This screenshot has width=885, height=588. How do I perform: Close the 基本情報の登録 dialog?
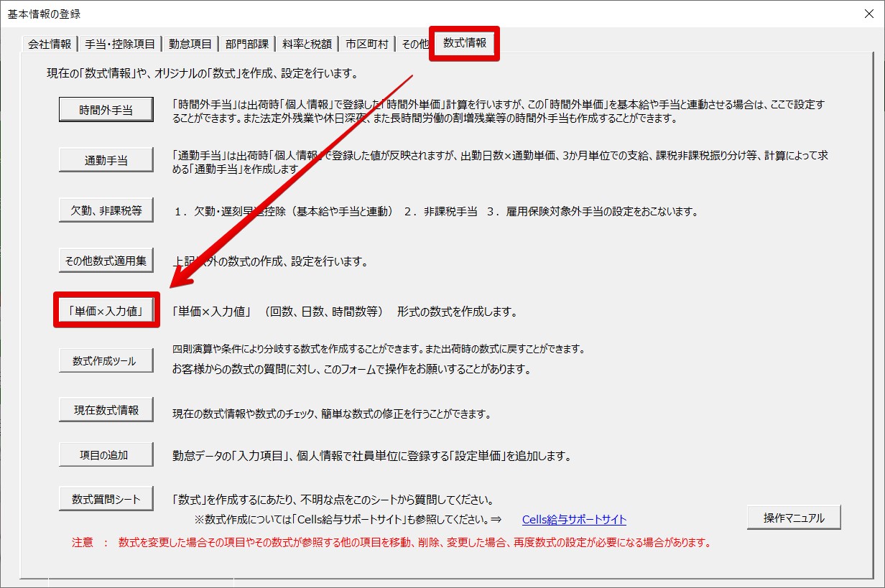[869, 13]
